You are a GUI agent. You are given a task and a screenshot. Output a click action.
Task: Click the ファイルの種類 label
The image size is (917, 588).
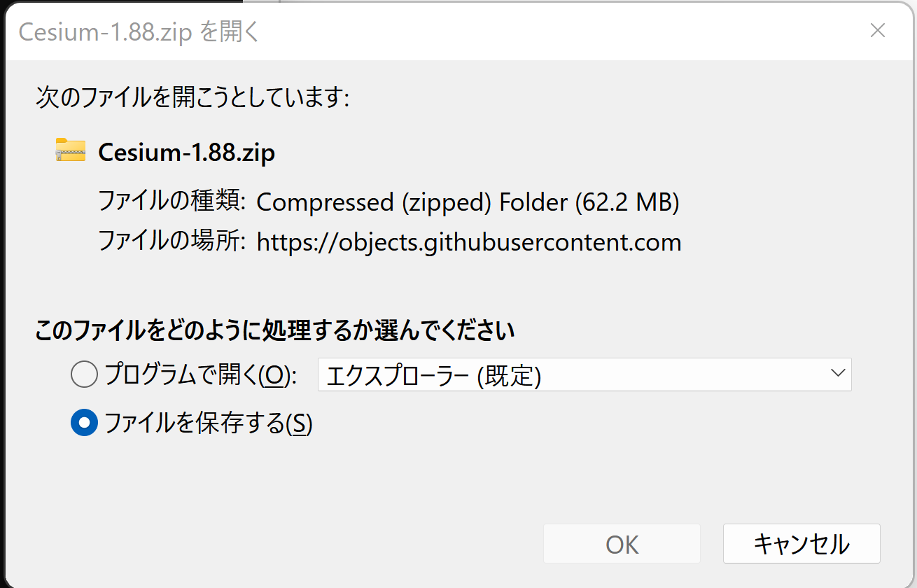[171, 202]
